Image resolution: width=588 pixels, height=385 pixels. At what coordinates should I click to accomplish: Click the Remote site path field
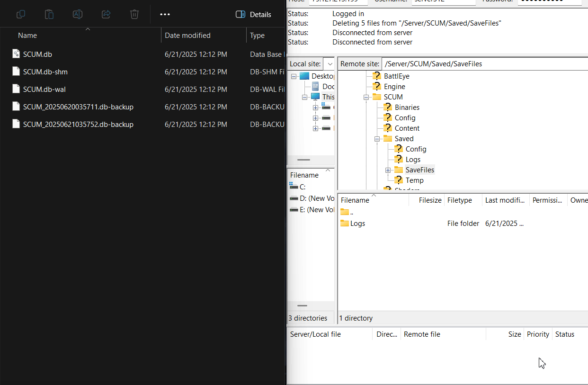(485, 64)
